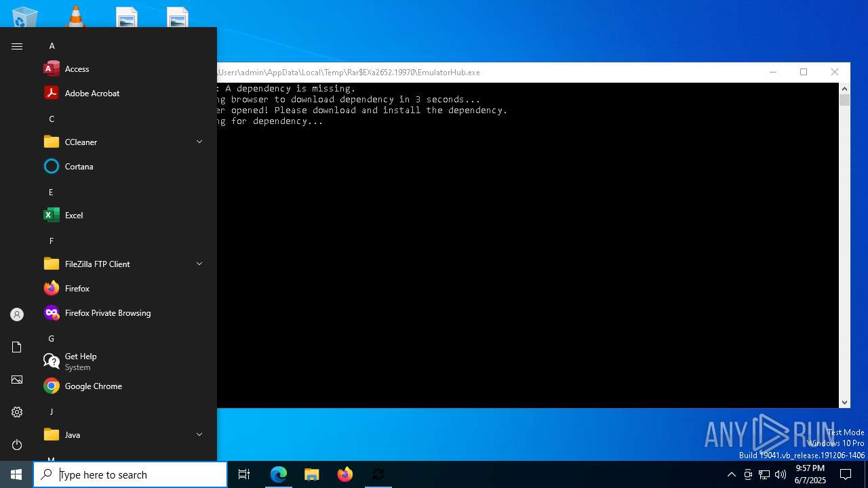Show hidden tray icons
This screenshot has height=488, width=868.
(x=731, y=474)
